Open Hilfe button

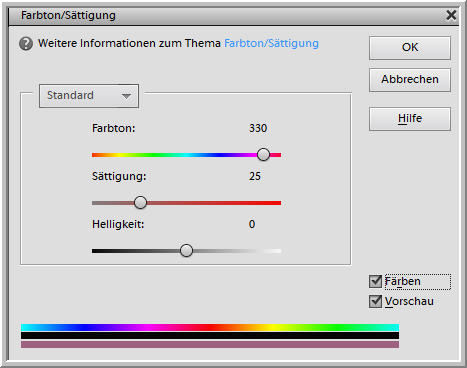410,119
